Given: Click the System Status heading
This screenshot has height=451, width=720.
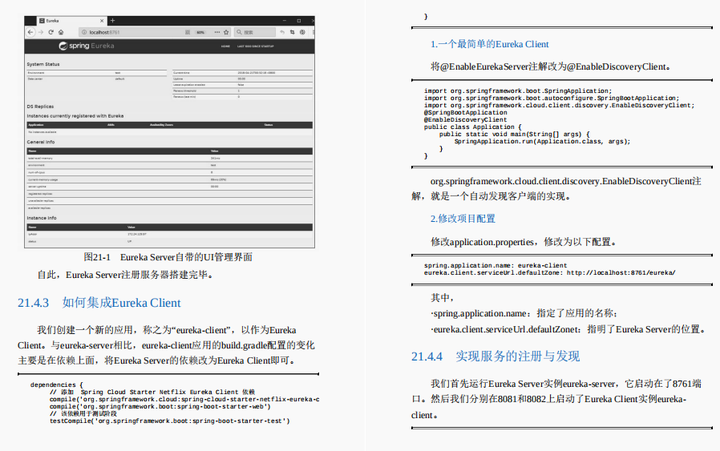Looking at the screenshot, I should (43, 64).
